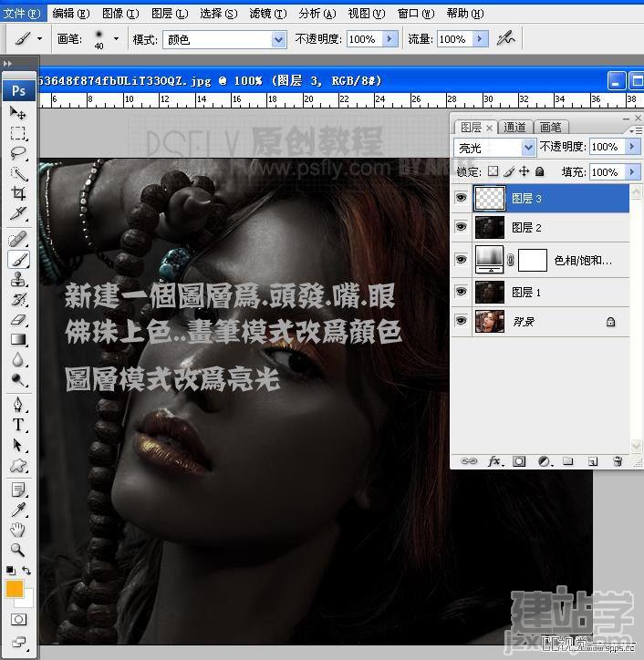Expand options bar 不透明度 slider arrow
Image resolution: width=644 pixels, height=660 pixels.
point(390,39)
